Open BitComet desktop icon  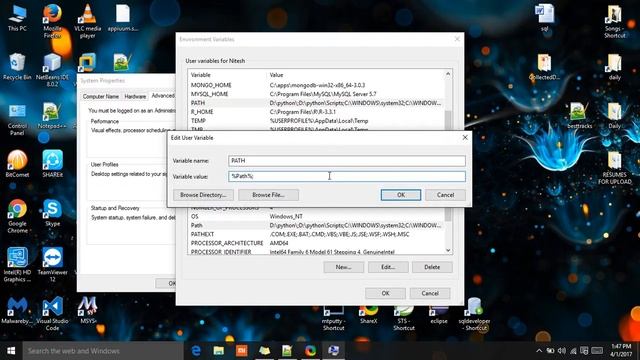tap(17, 164)
